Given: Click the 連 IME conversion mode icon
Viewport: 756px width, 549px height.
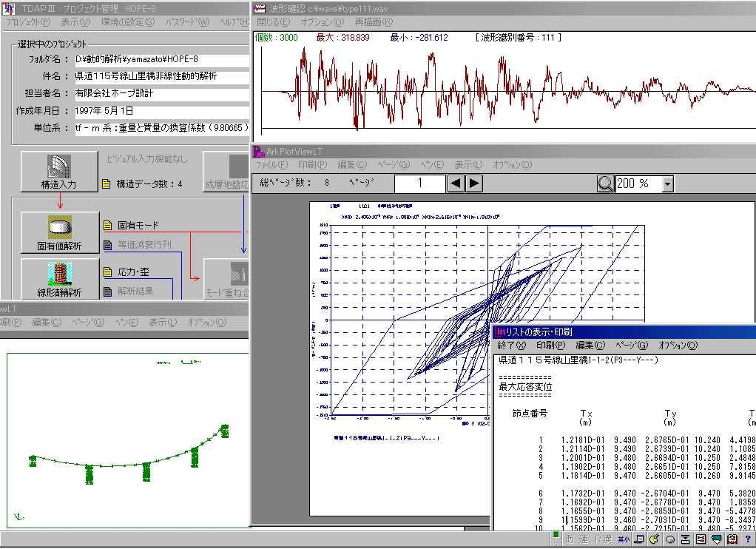Looking at the screenshot, I should (x=584, y=539).
